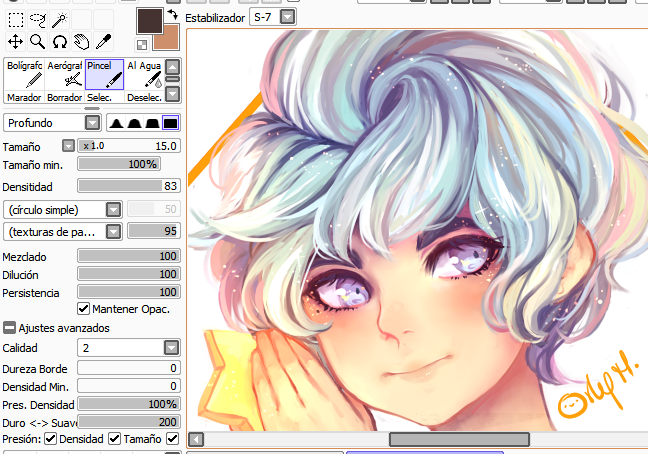Click the horizontal scrollbar left arrow
The width and height of the screenshot is (648, 454).
point(196,440)
